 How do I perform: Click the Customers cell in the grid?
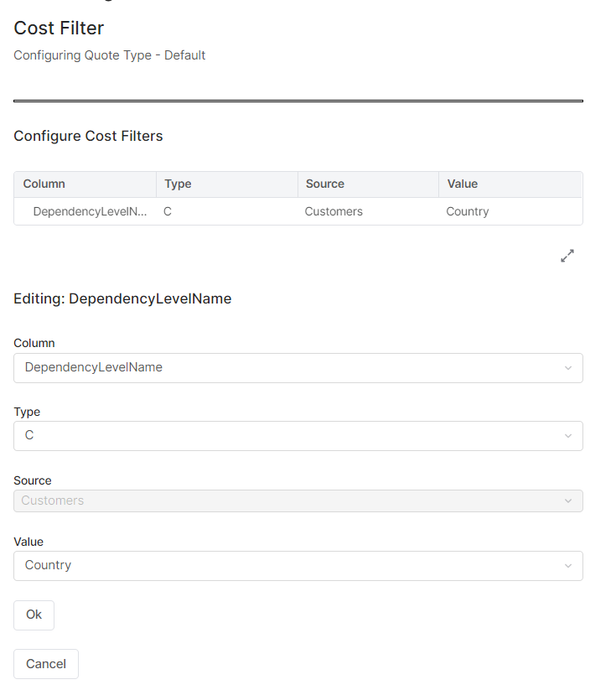coord(334,211)
